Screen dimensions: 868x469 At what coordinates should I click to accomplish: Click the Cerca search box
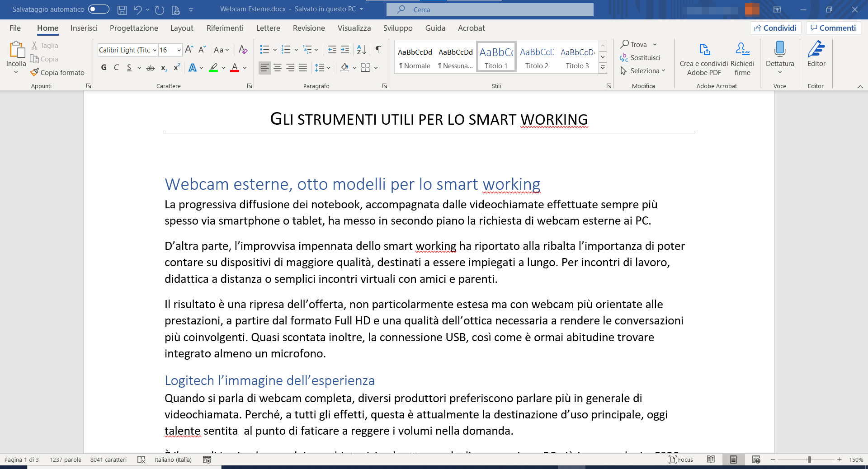tap(490, 9)
